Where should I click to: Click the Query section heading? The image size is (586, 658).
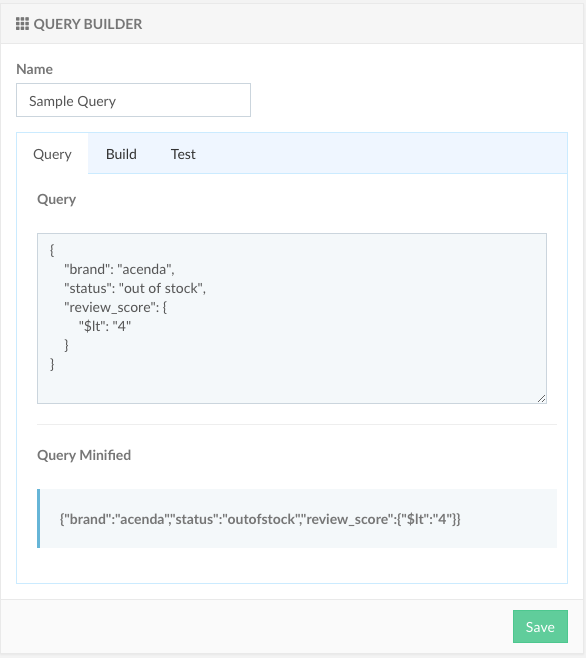coord(57,199)
